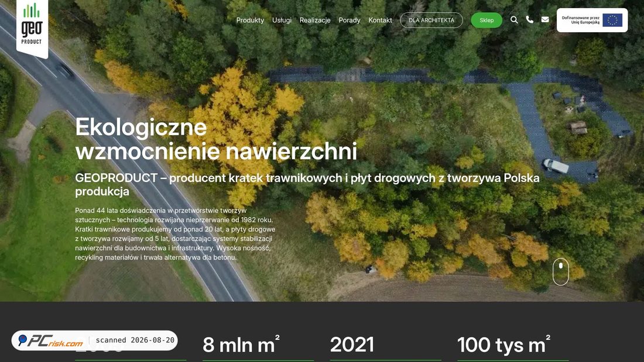Click the scroll-down mouse indicator
644x362 pixels.
click(x=561, y=271)
